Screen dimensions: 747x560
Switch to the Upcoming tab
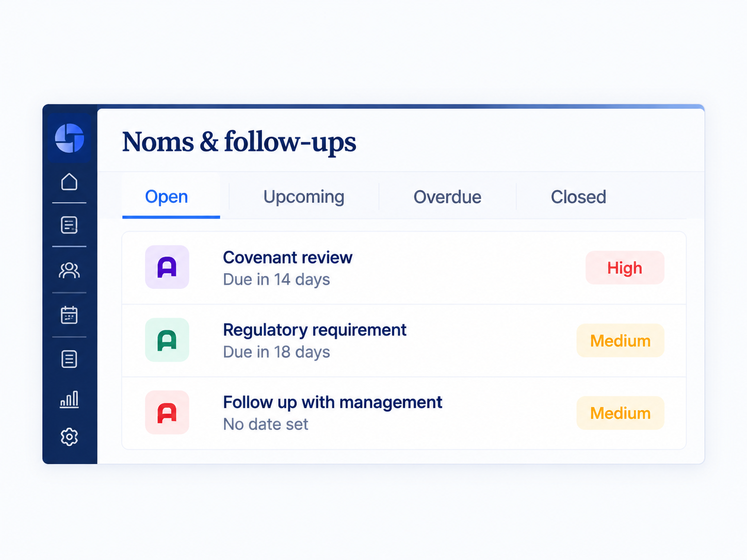(304, 197)
